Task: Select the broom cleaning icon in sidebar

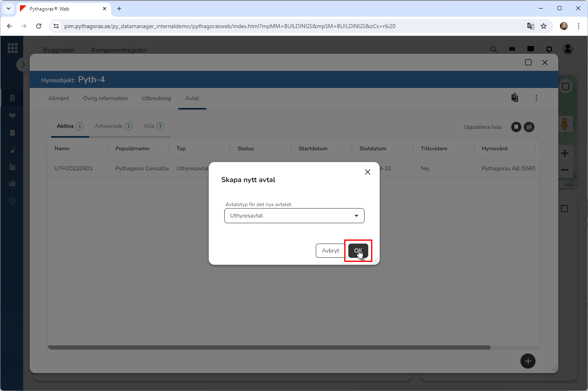Action: (12, 150)
